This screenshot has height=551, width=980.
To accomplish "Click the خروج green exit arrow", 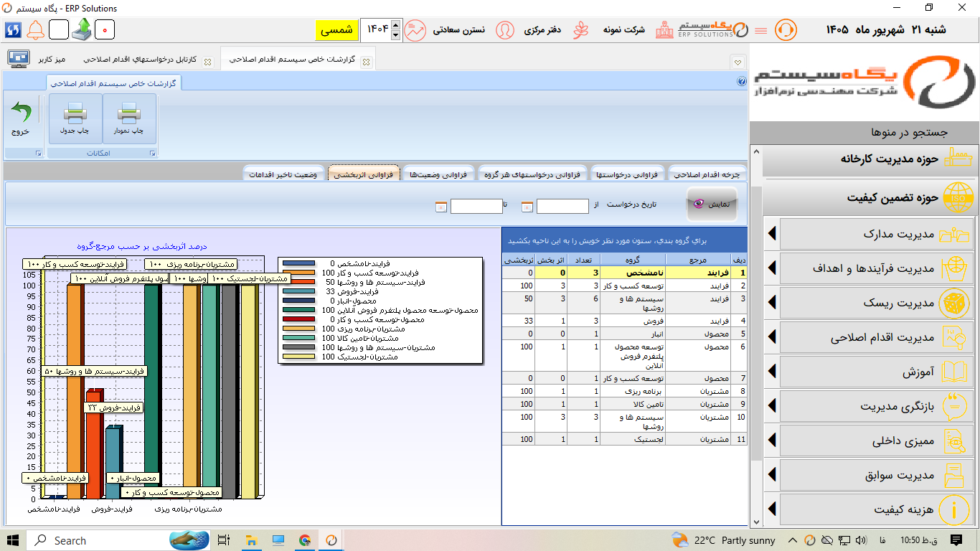I will (x=21, y=118).
